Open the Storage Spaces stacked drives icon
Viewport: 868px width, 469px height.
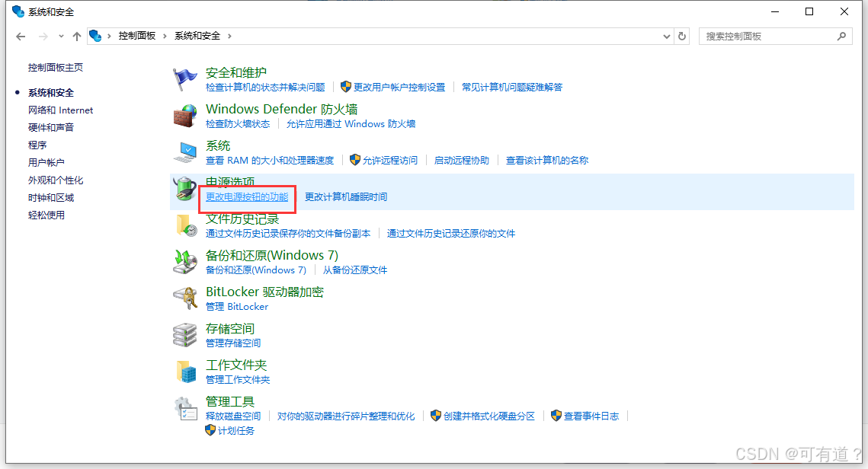pos(184,335)
